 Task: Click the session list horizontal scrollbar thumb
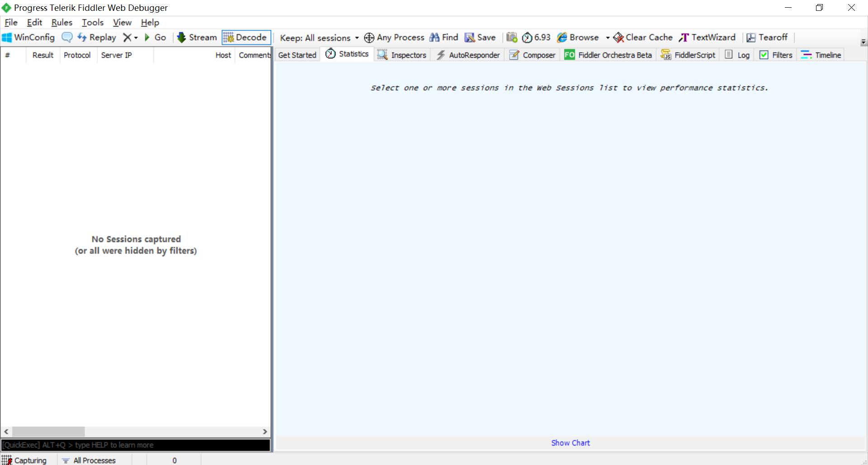(48, 432)
